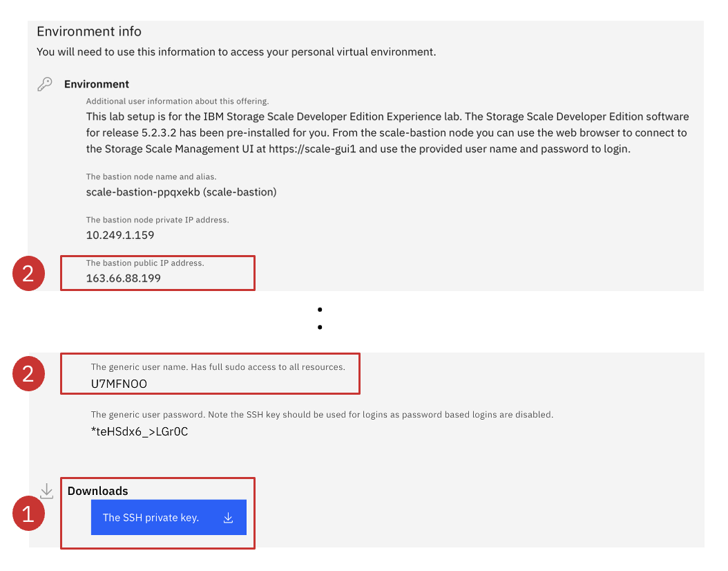
Task: Click the red circle marker numbered 1
Action: (x=28, y=514)
